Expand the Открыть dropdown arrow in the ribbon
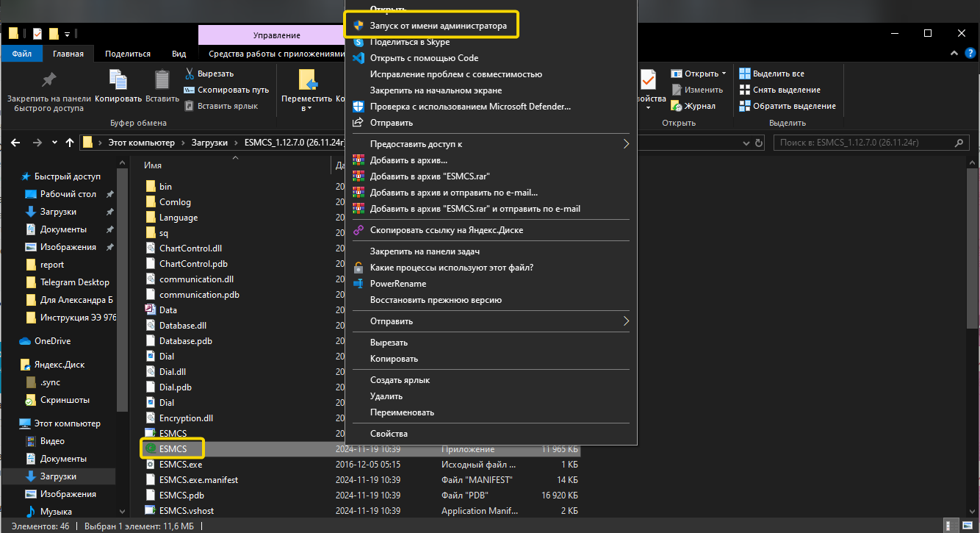Viewport: 980px width, 533px height. [724, 74]
